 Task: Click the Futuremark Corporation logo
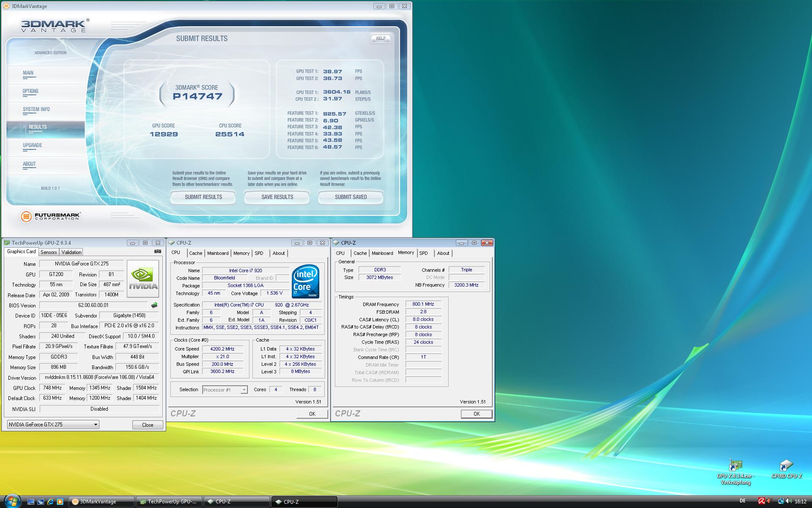(51, 216)
